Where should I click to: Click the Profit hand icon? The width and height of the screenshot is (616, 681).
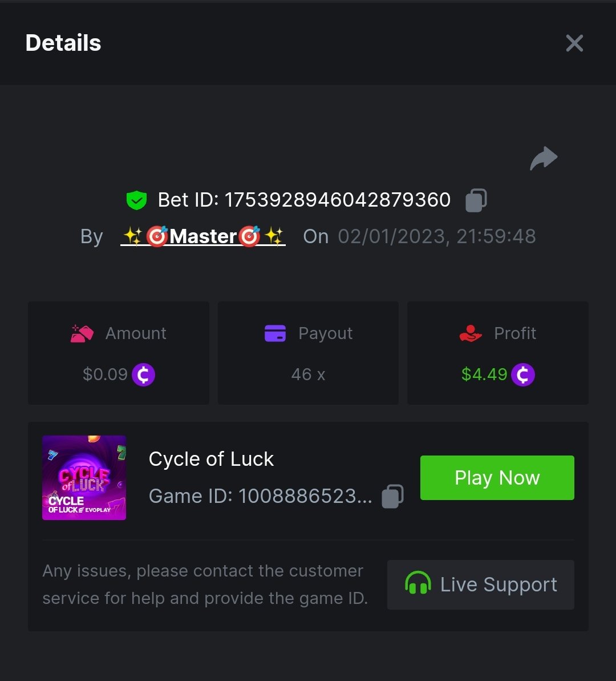tap(471, 333)
